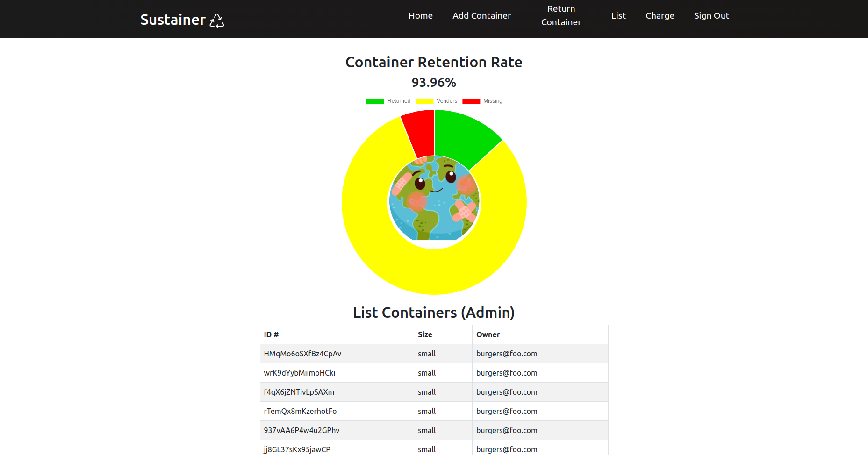Click the ID # column header
This screenshot has height=455, width=868.
pyautogui.click(x=271, y=334)
